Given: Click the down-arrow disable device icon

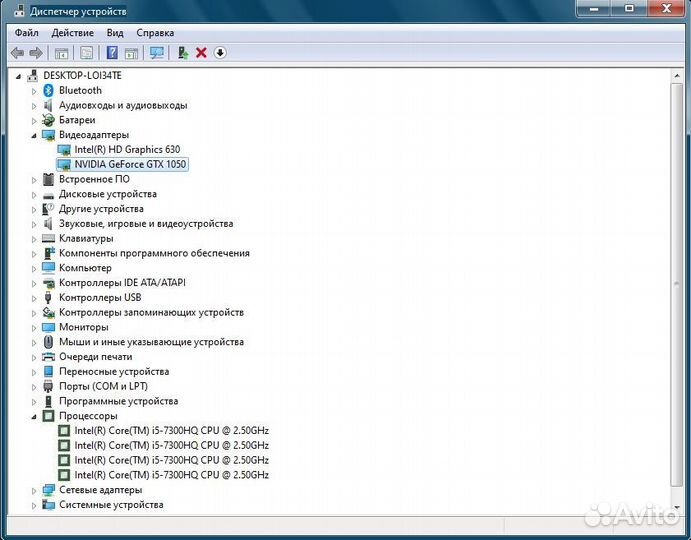Looking at the screenshot, I should 220,52.
